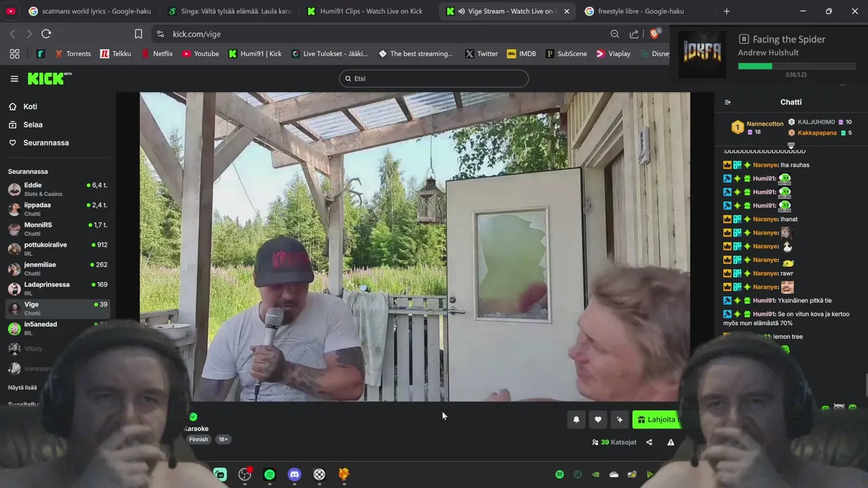Image resolution: width=868 pixels, height=488 pixels.
Task: Open in5anedad channel in followed list
Action: (x=58, y=328)
